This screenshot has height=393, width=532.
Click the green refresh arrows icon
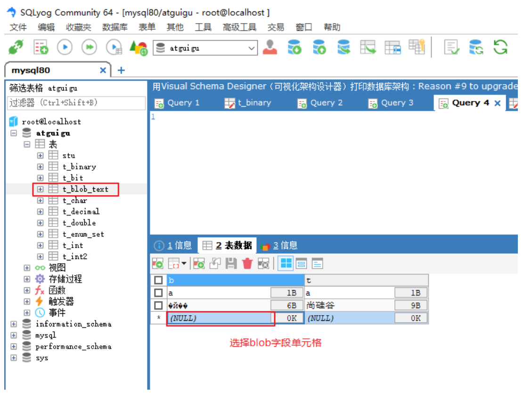(x=500, y=47)
